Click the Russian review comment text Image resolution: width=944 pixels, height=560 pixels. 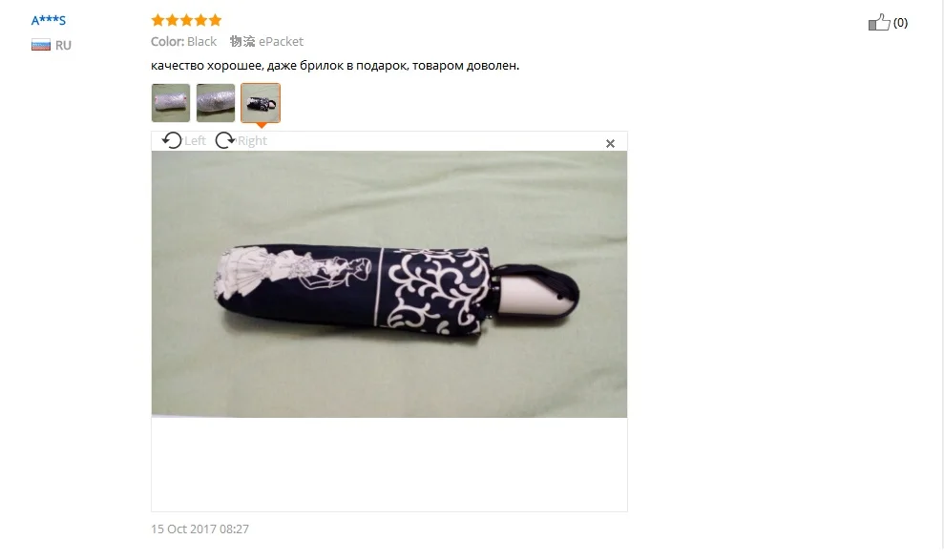click(x=335, y=66)
